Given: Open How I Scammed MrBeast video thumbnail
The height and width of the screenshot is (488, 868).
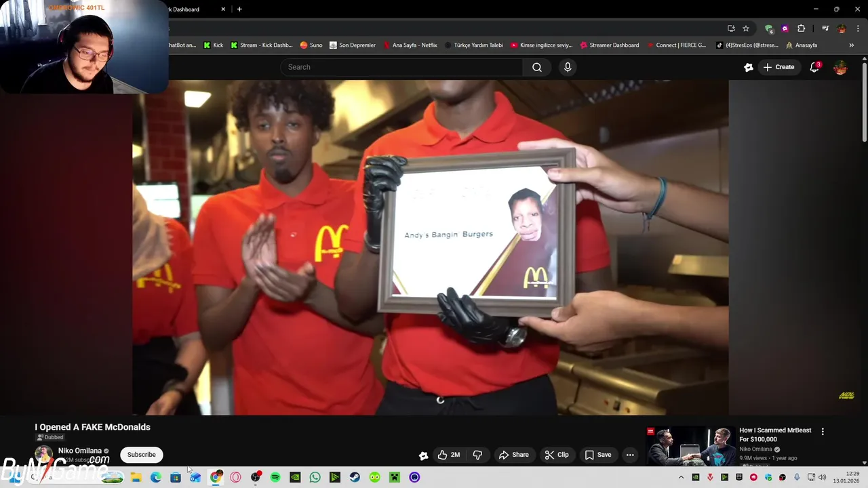Looking at the screenshot, I should pyautogui.click(x=690, y=446).
